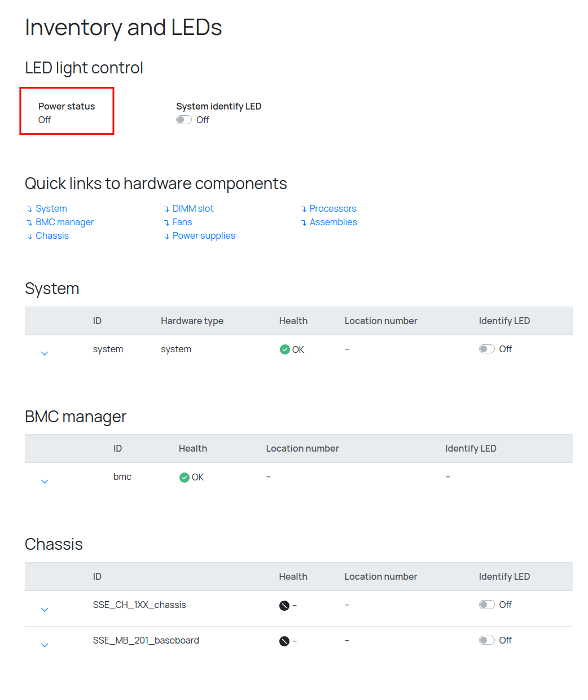Click the black health status icon for SSE_MB_201_baseboard

pos(284,641)
